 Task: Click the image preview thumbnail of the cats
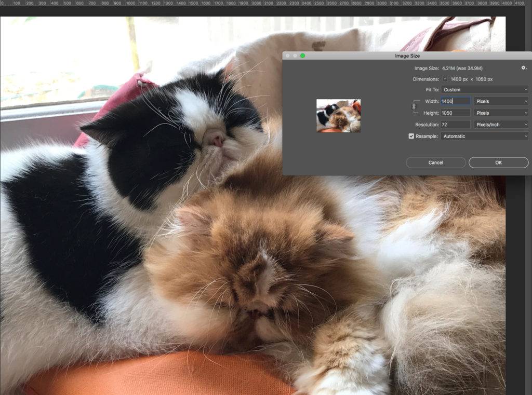(x=339, y=115)
